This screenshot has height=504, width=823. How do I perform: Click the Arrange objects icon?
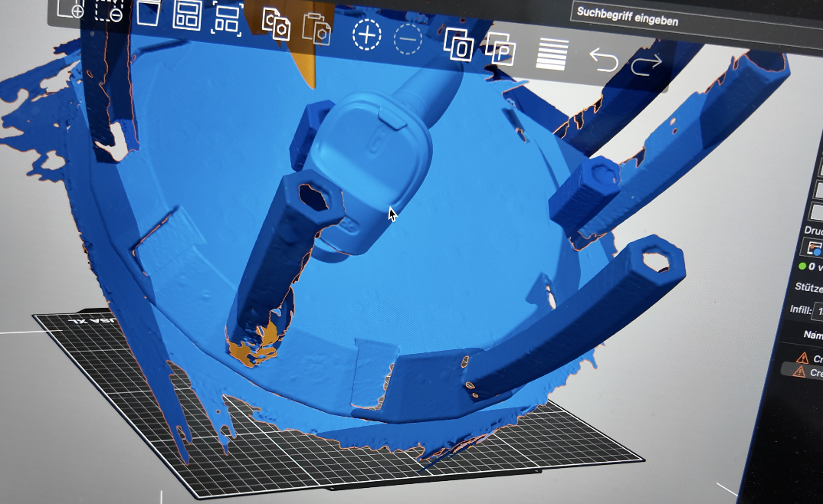[x=188, y=16]
